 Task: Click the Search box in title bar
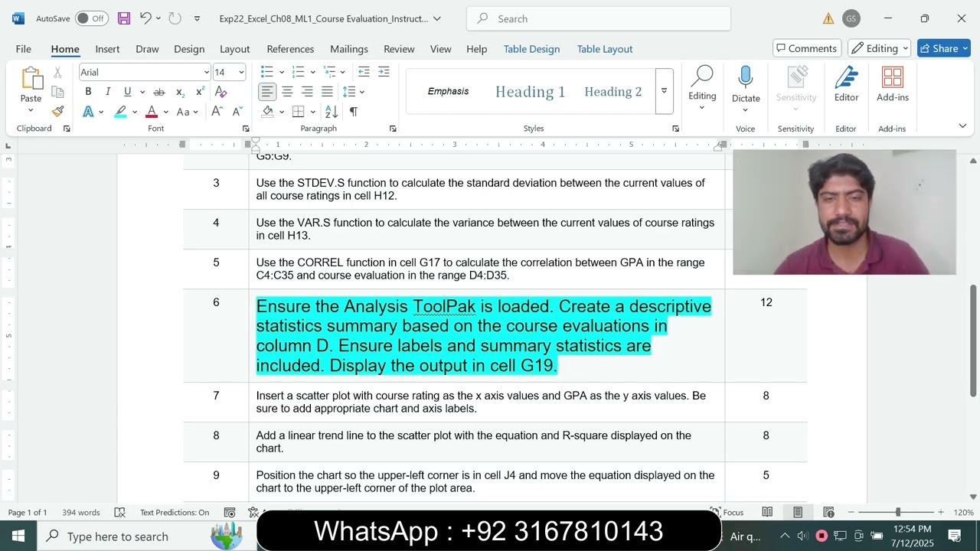(598, 18)
